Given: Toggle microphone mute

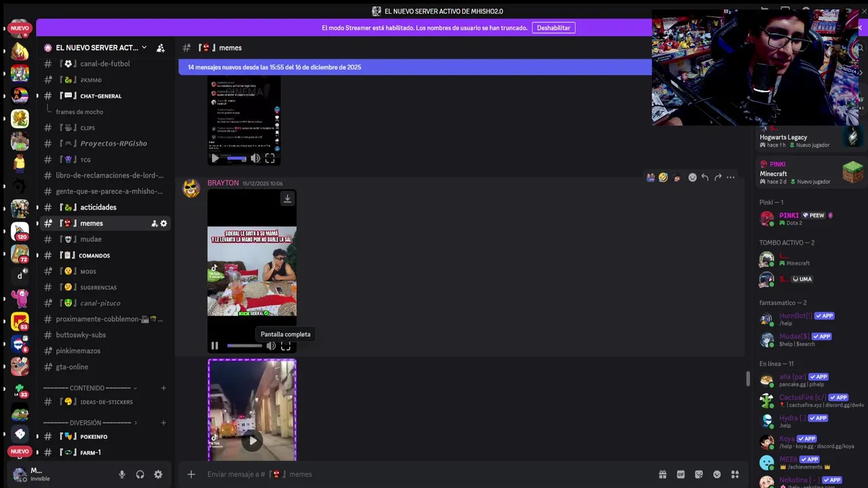Looking at the screenshot, I should click(122, 474).
